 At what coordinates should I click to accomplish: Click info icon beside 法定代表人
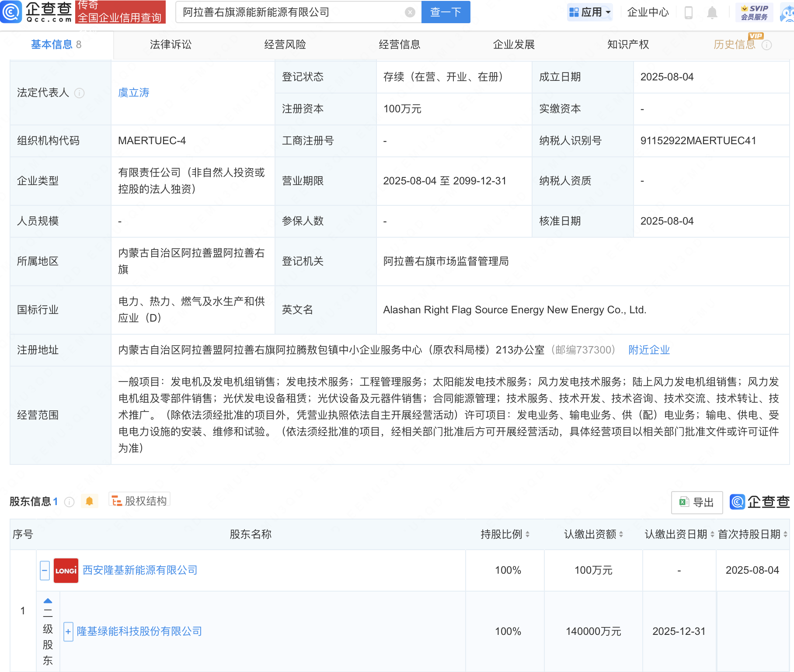pyautogui.click(x=79, y=93)
